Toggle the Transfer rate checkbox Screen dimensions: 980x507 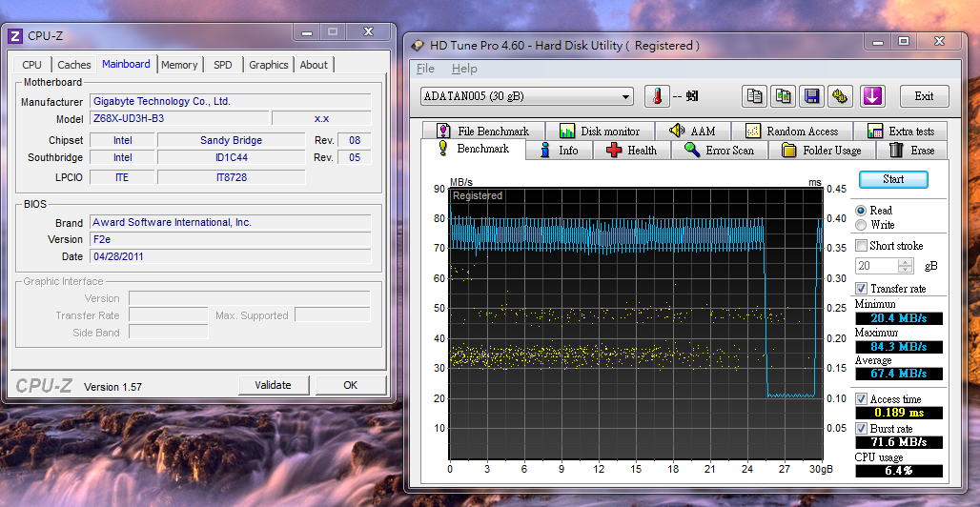click(861, 288)
